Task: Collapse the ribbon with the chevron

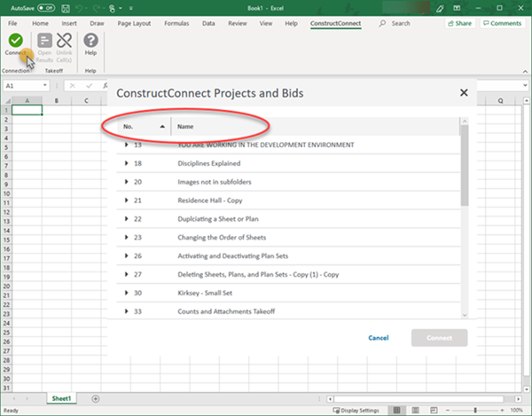Action: click(x=525, y=71)
